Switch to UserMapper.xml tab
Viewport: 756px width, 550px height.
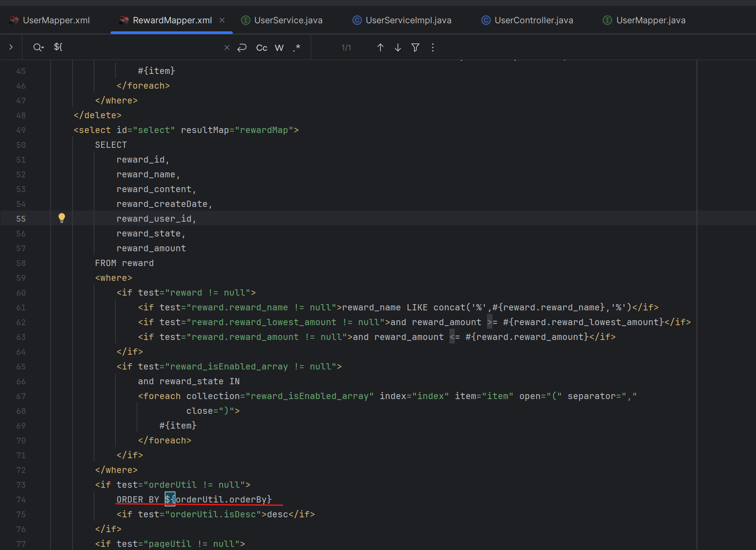(56, 20)
